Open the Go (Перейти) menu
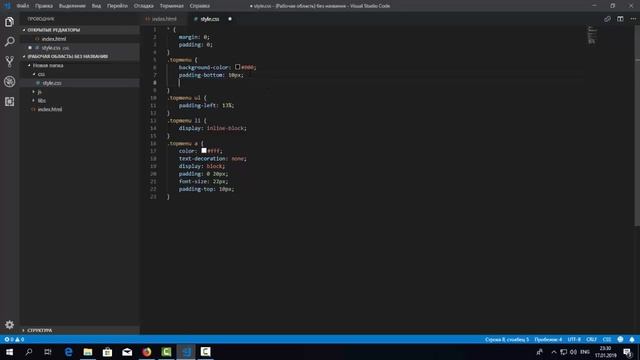The image size is (640, 360). click(117, 6)
